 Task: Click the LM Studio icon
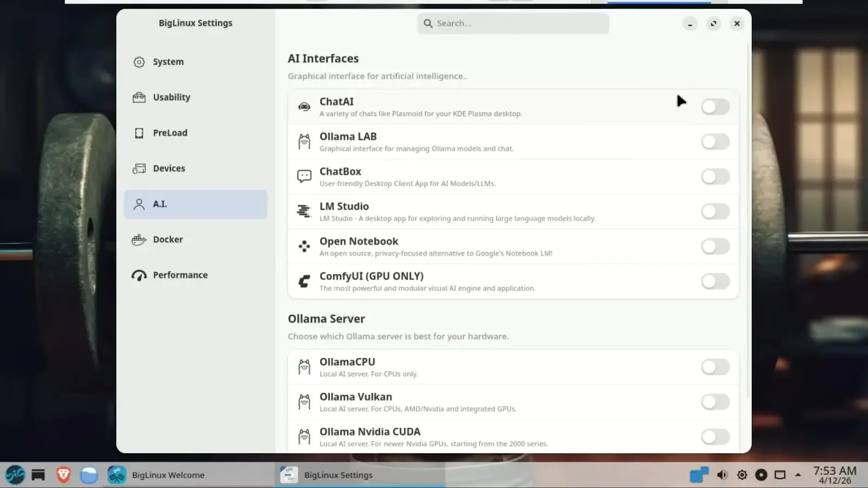304,211
